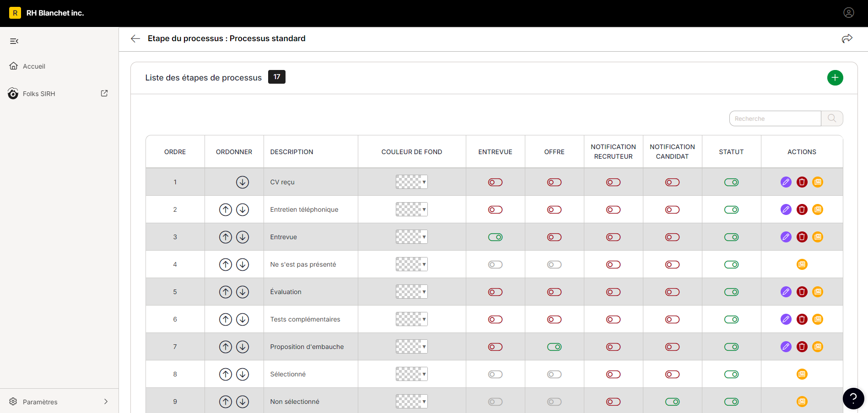Click the Statut column header
The height and width of the screenshot is (413, 868).
731,152
